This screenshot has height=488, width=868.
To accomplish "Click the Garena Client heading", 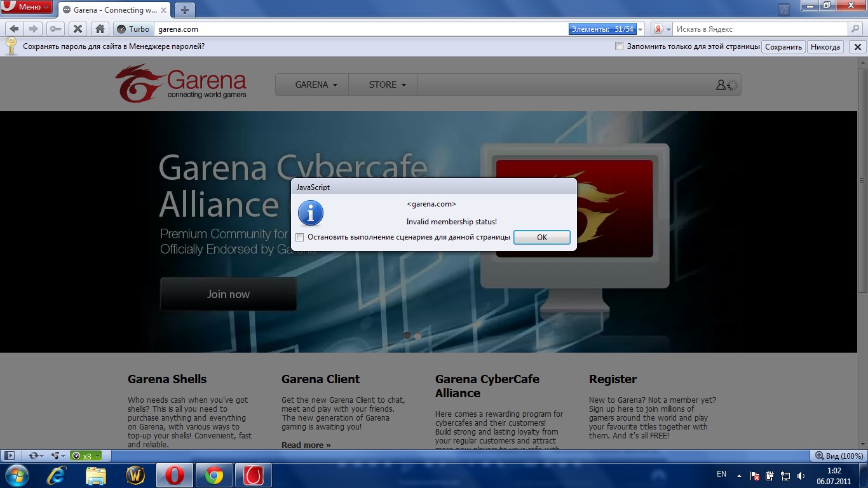I will pos(320,379).
